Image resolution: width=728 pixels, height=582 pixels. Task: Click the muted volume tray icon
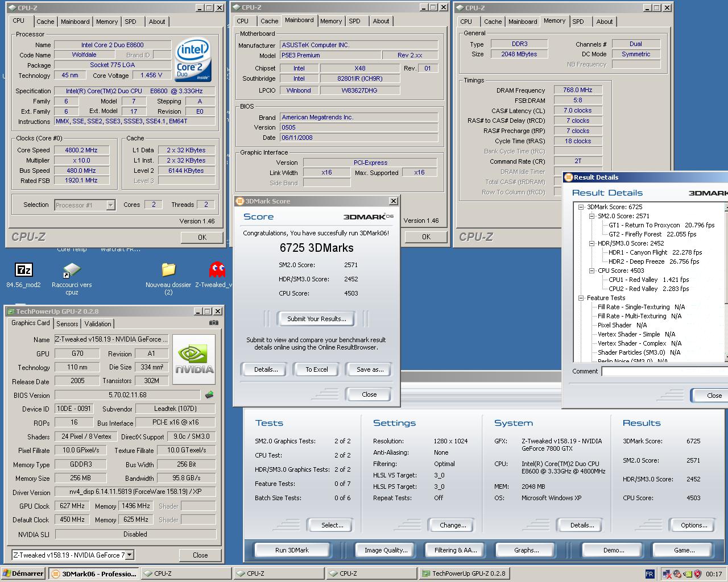coord(678,574)
